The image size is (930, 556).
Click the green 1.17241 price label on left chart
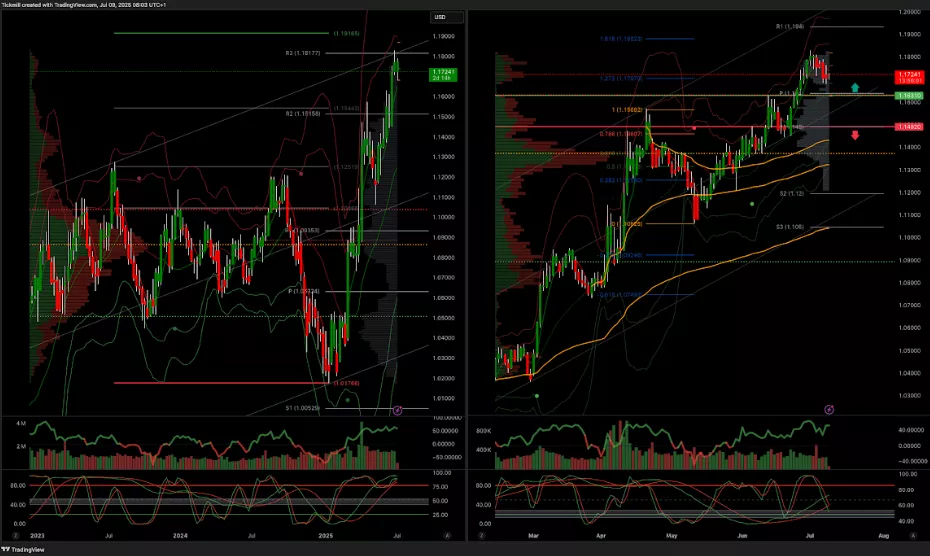[442, 73]
